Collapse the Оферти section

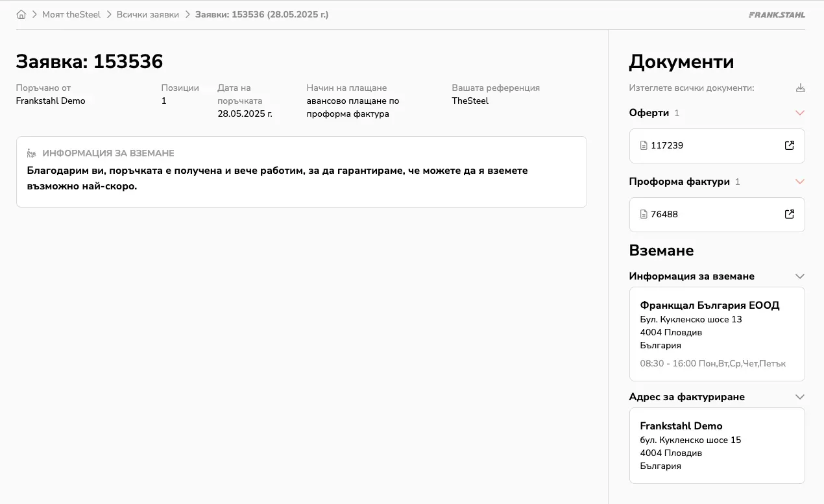800,113
